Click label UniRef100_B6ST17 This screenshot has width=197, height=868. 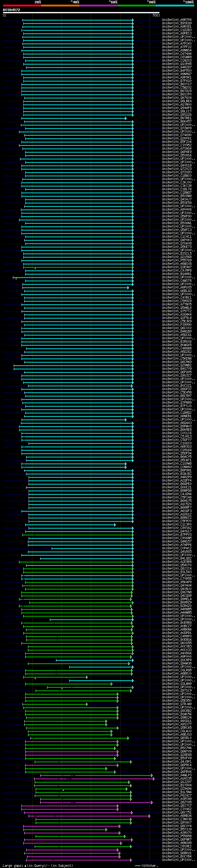coord(177,84)
